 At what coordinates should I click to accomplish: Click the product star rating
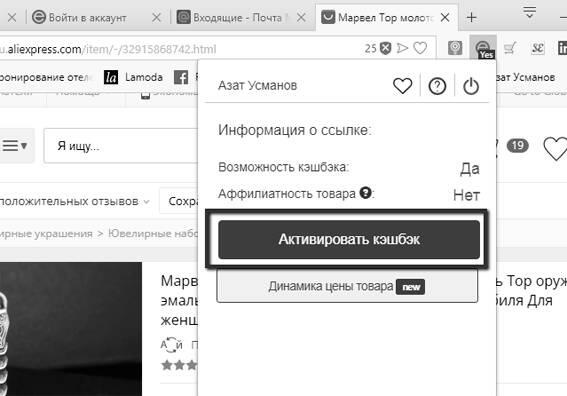[180, 365]
